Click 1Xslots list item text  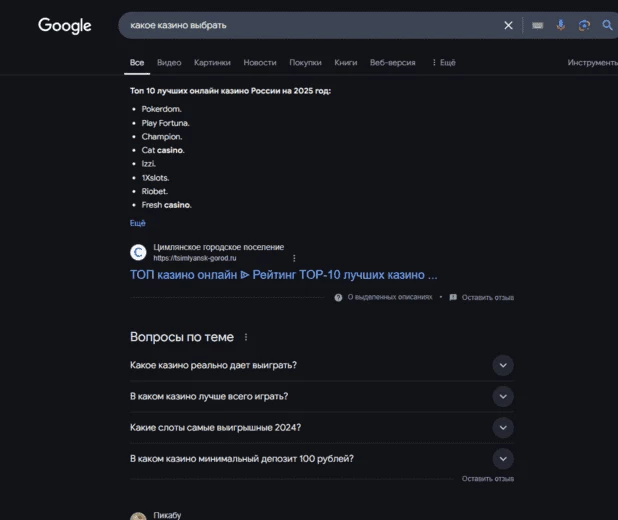pos(155,178)
